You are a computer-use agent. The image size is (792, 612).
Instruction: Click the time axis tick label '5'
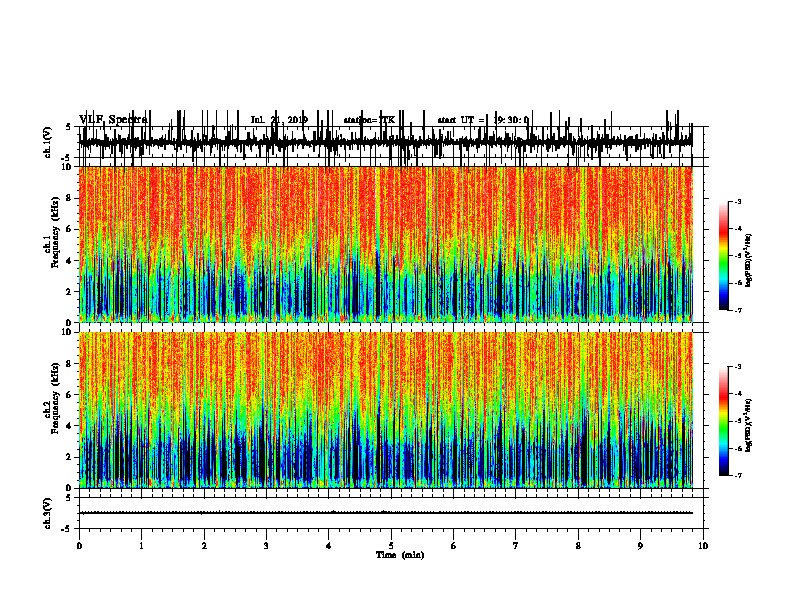tap(391, 546)
